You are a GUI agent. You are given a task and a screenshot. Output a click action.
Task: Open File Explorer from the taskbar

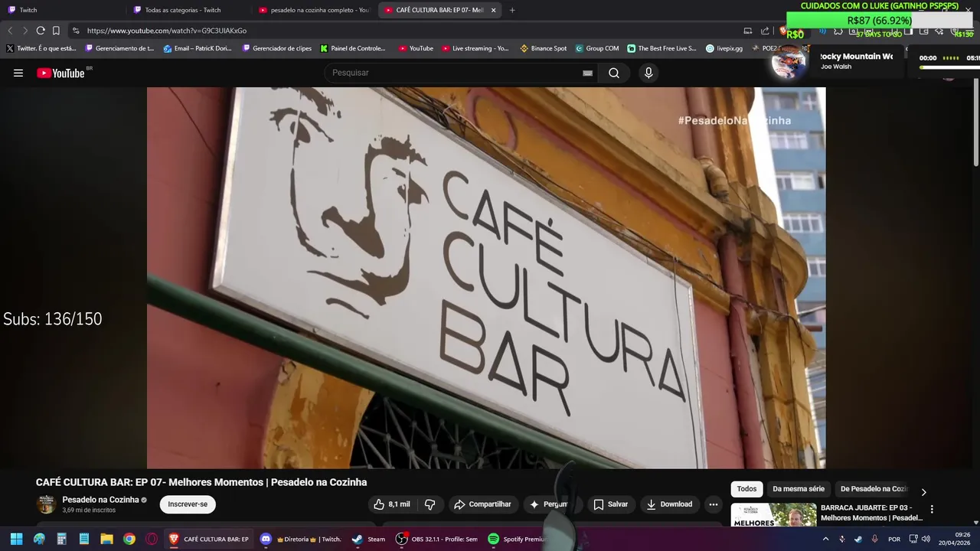[x=107, y=539]
